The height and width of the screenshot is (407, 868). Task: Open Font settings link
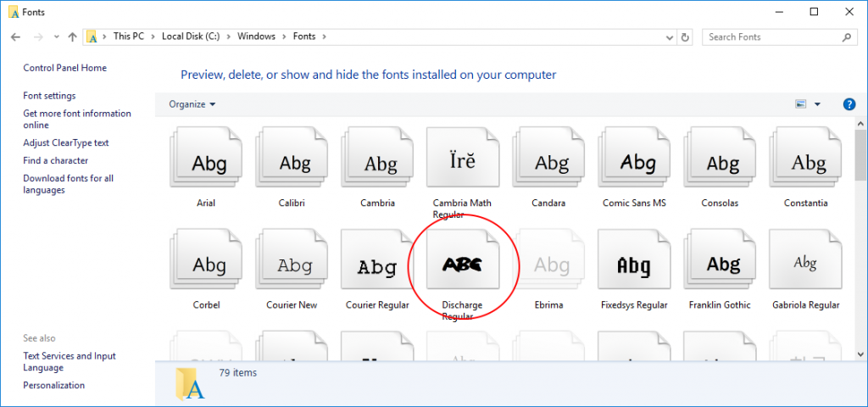pyautogui.click(x=49, y=96)
